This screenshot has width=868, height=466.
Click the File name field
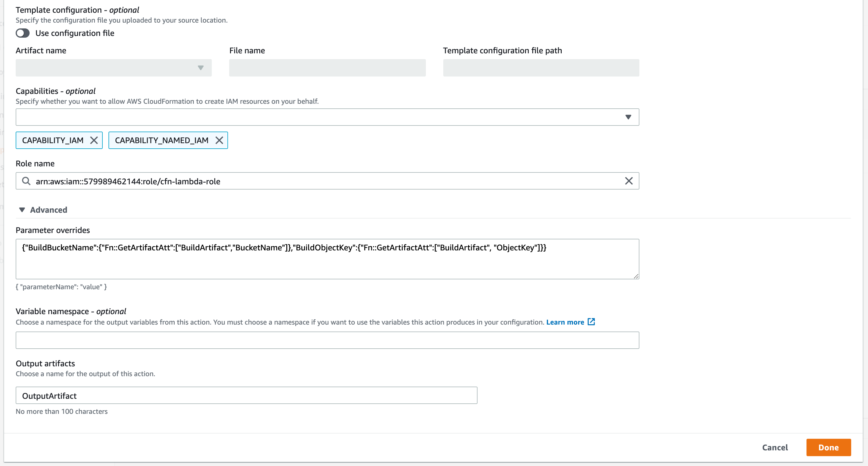[x=327, y=68]
